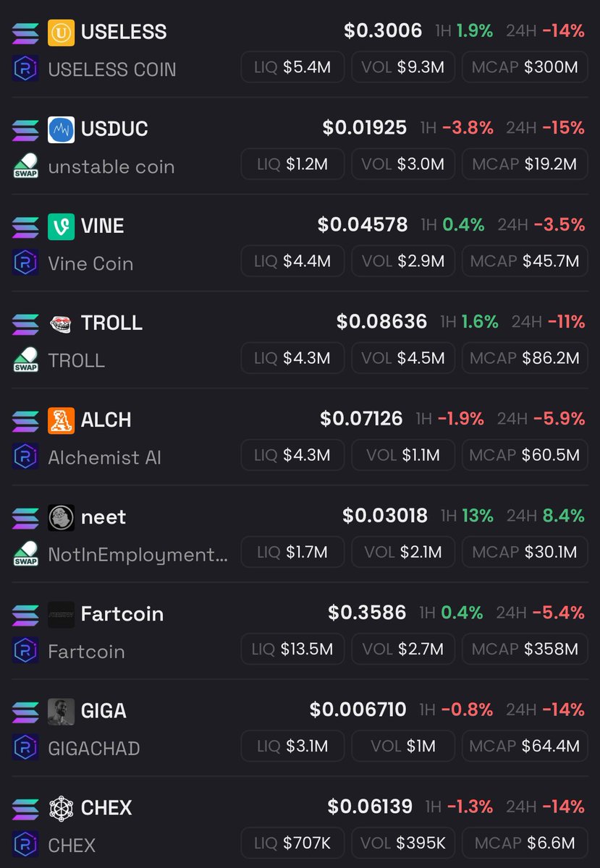Open the Alchemist AI token name
Screen dimensions: 600x868
pos(104,457)
